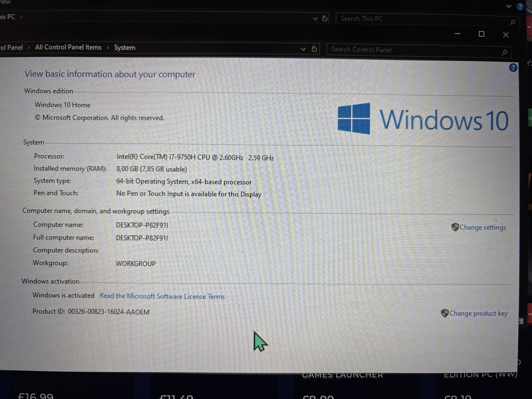Open Change settings for computer name
The width and height of the screenshot is (532, 399).
click(x=483, y=227)
